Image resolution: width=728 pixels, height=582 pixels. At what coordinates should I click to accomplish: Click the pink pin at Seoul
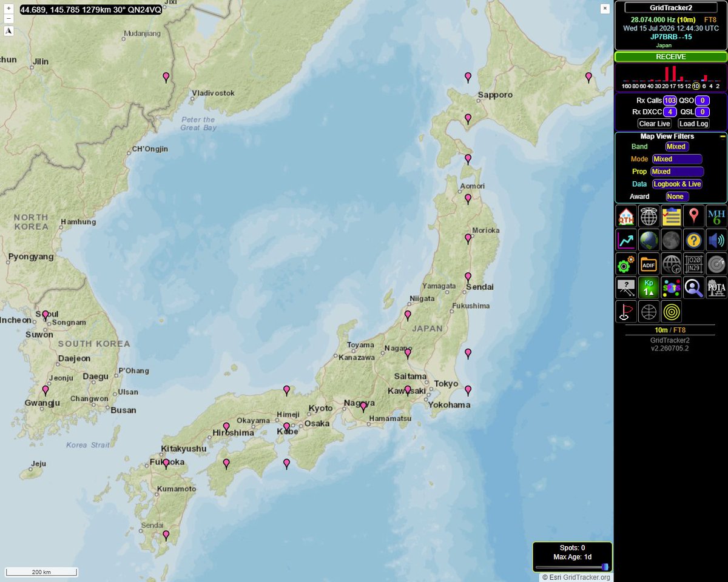click(45, 315)
